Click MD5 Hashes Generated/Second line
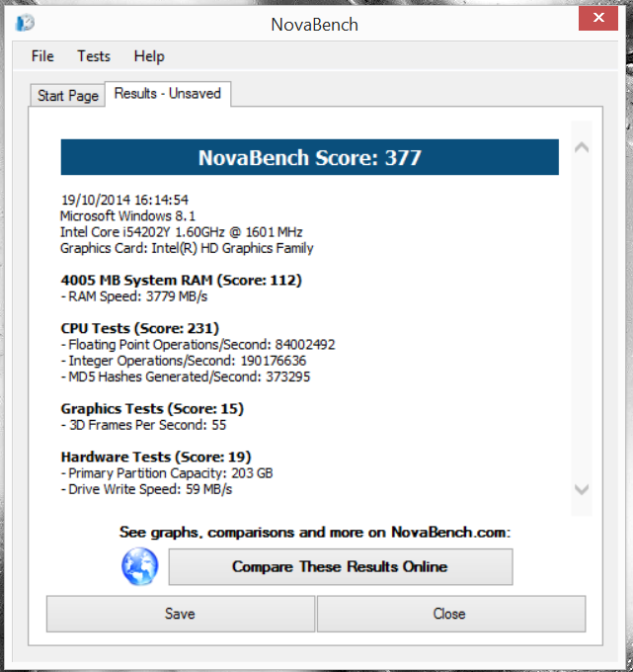Image resolution: width=633 pixels, height=672 pixels. tap(186, 377)
